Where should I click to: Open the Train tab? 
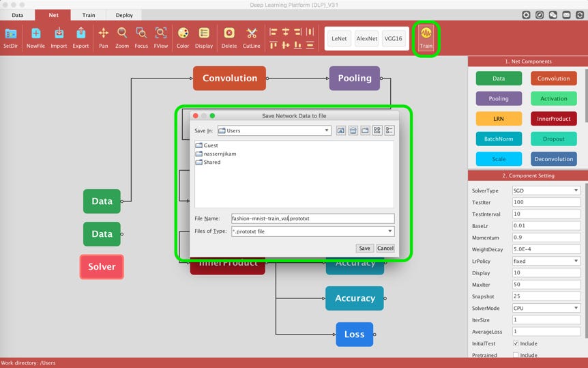[x=89, y=15]
